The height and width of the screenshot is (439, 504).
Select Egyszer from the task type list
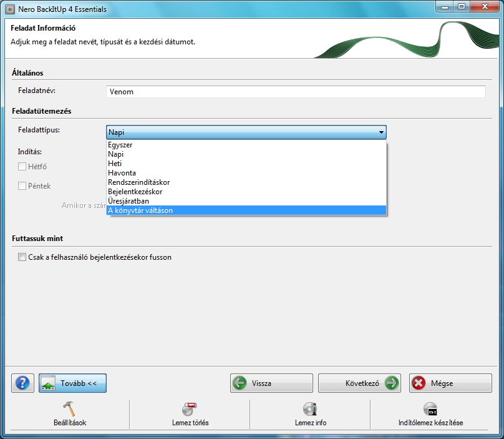coord(120,145)
